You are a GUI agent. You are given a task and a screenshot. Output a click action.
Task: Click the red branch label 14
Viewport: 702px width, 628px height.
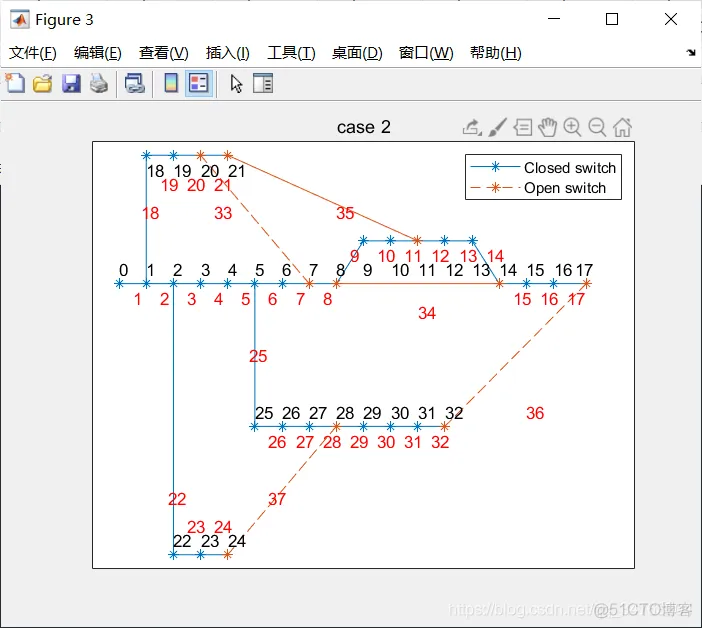click(x=495, y=256)
